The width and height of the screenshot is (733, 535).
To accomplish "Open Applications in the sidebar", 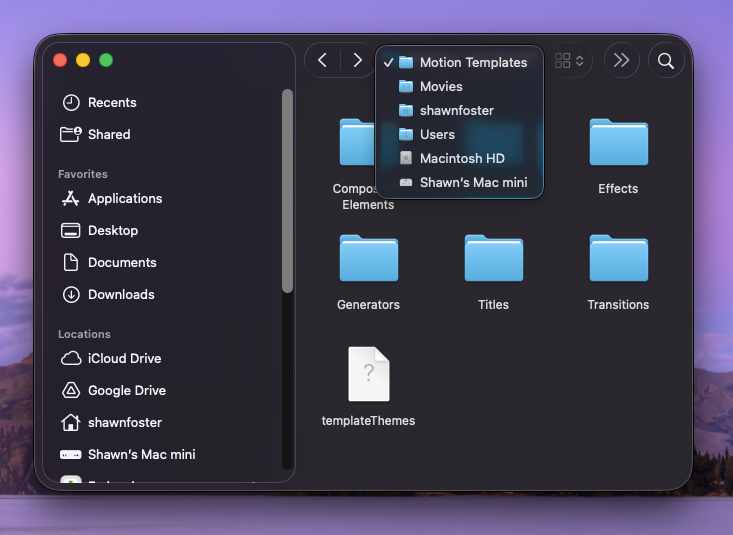I will 124,198.
